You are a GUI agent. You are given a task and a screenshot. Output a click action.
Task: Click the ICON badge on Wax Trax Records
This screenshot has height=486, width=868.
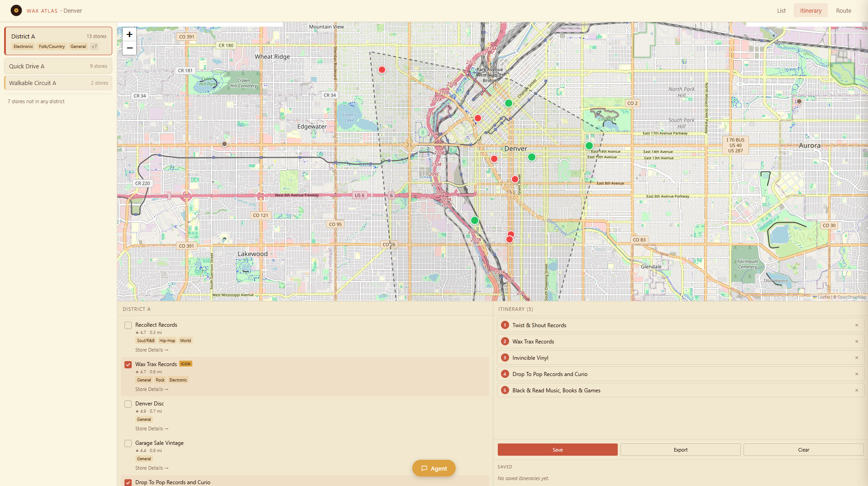pos(186,364)
